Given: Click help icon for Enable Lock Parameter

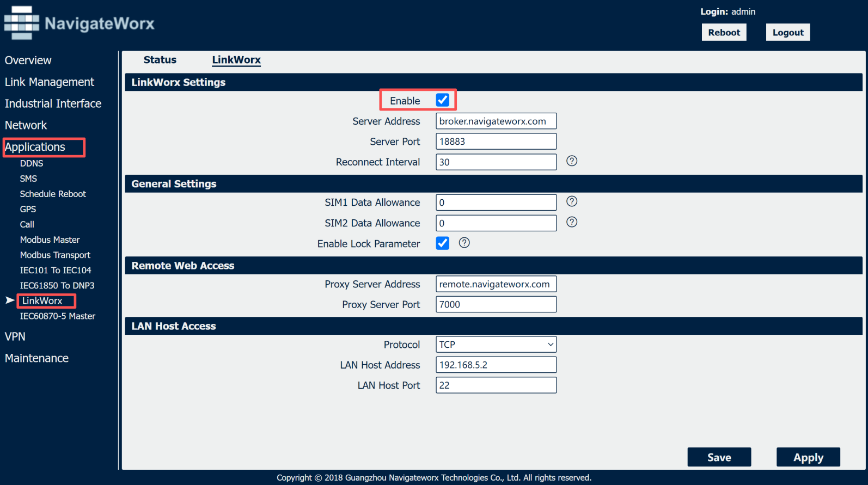Looking at the screenshot, I should [x=464, y=243].
